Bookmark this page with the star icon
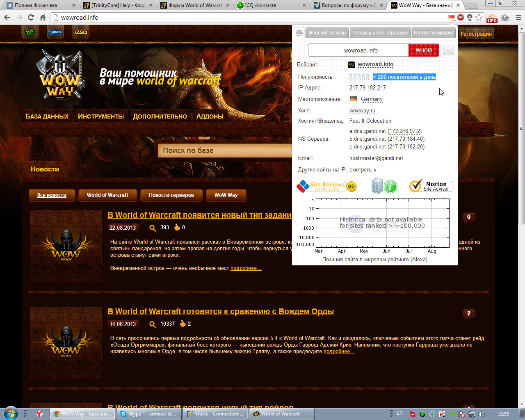This screenshot has width=525, height=420. 479,18
